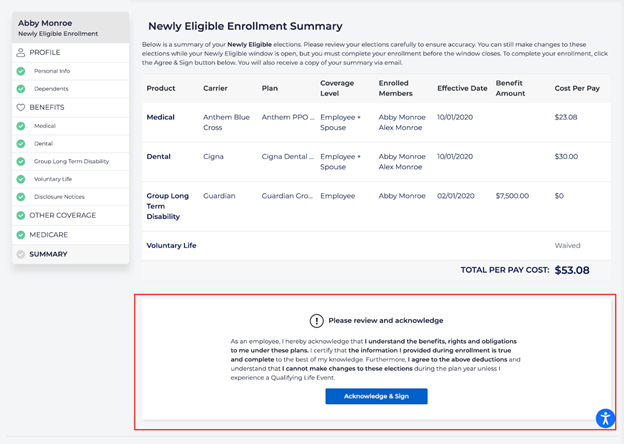This screenshot has width=624, height=444.
Task: Open the Medical sidebar item
Action: 45,126
